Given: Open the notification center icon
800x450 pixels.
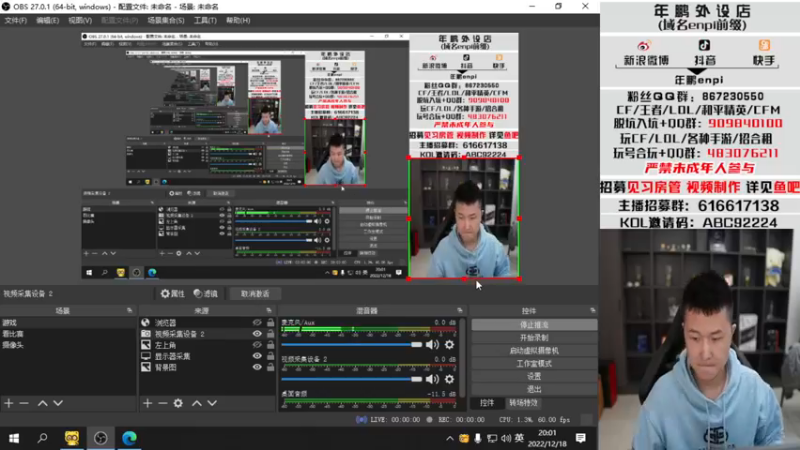Looking at the screenshot, I should (581, 438).
